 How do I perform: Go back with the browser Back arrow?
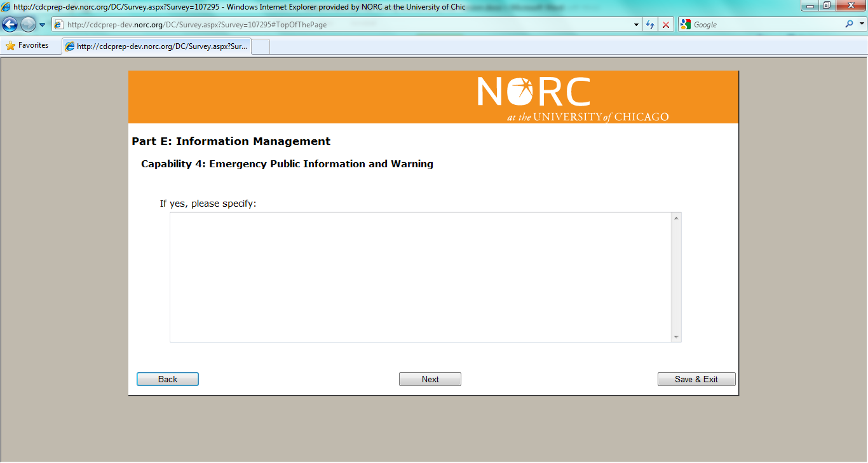(x=10, y=25)
